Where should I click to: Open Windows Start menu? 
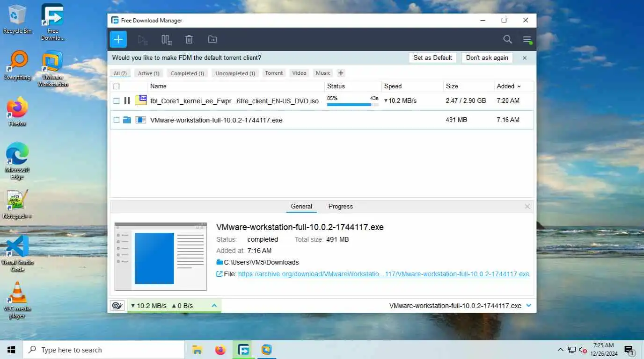11,350
